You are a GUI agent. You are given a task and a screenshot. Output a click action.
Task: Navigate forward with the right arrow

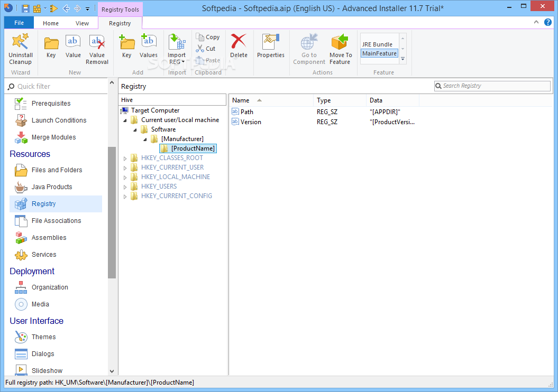(77, 8)
